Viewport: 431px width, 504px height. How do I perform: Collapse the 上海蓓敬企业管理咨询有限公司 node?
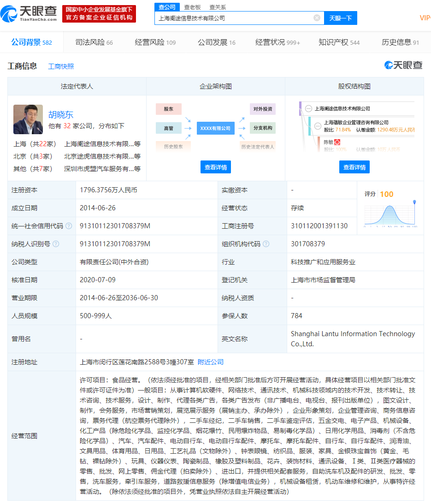point(317,126)
